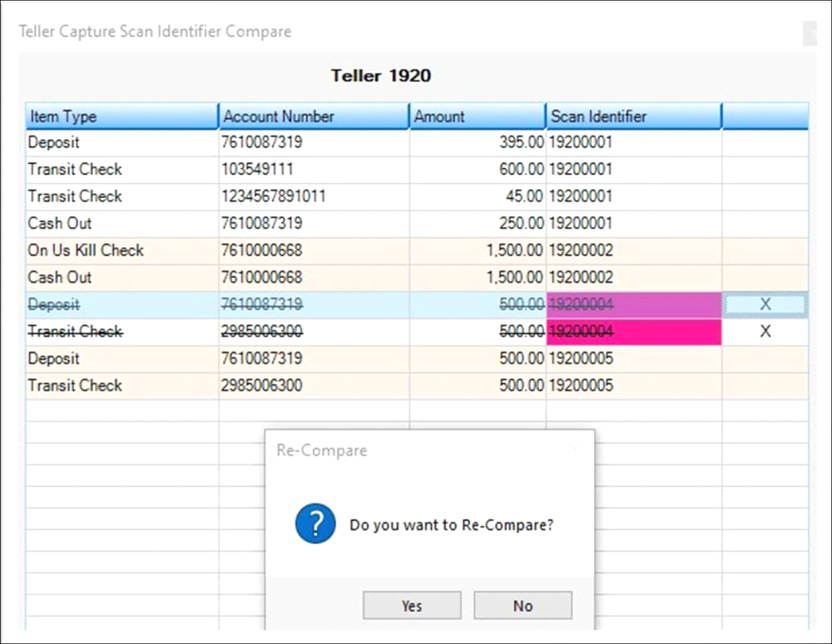
Task: Click the 600.00 amount cell
Action: [478, 169]
